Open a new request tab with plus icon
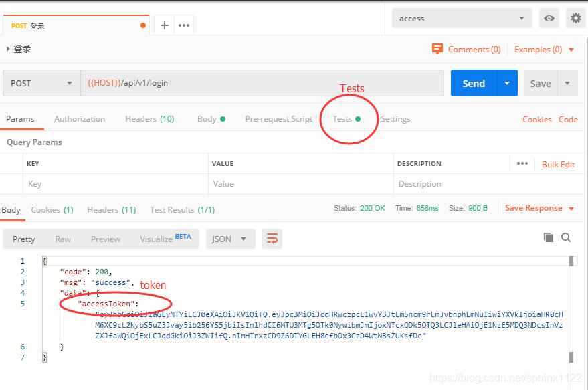The image size is (588, 390). click(165, 25)
